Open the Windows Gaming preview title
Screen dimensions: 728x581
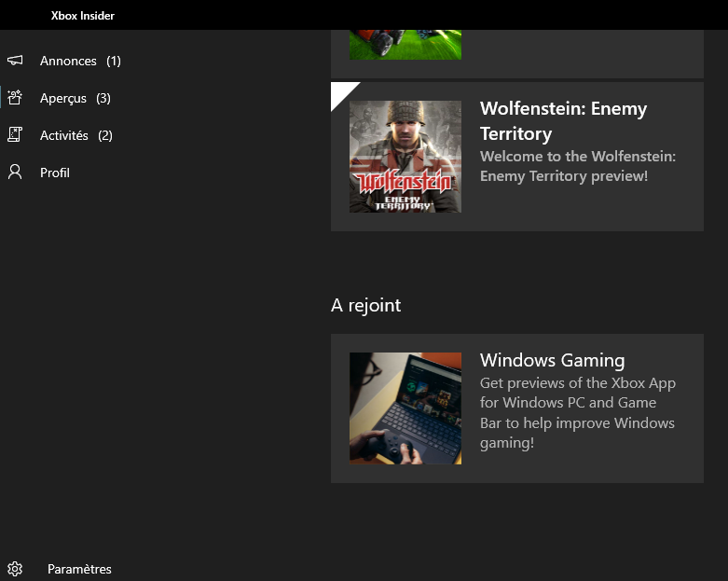(552, 360)
